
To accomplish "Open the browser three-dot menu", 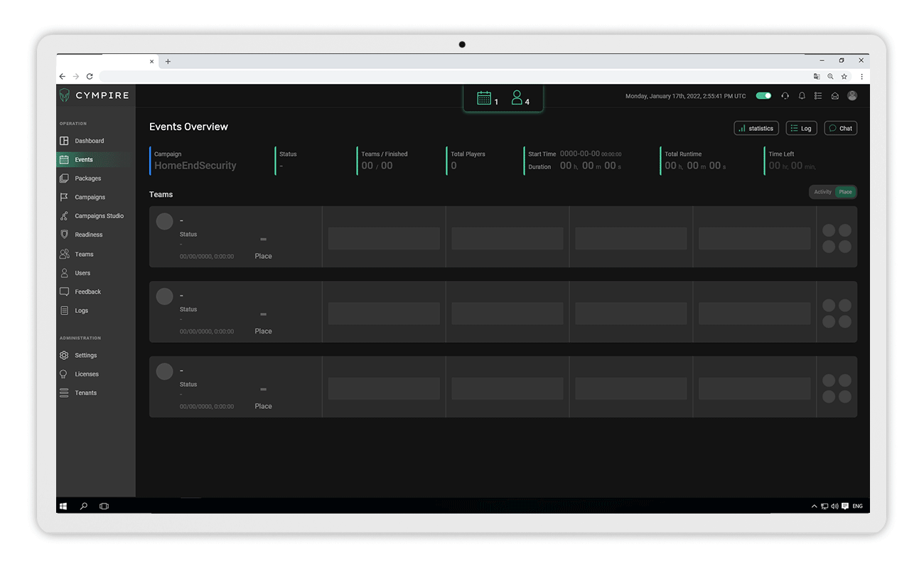I will click(861, 76).
